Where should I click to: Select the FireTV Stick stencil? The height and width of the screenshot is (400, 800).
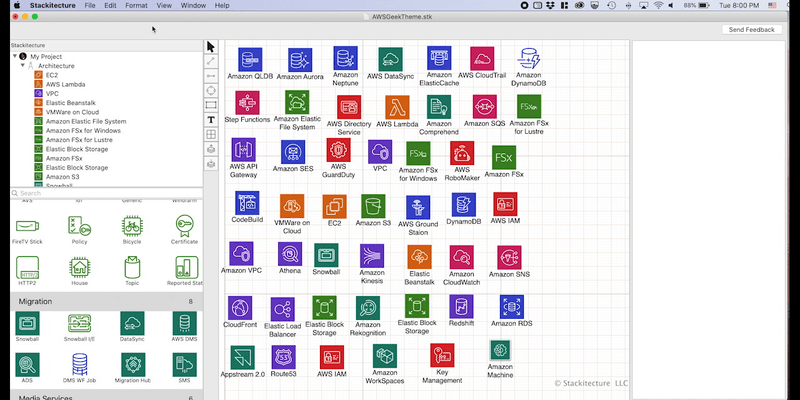[x=27, y=227]
